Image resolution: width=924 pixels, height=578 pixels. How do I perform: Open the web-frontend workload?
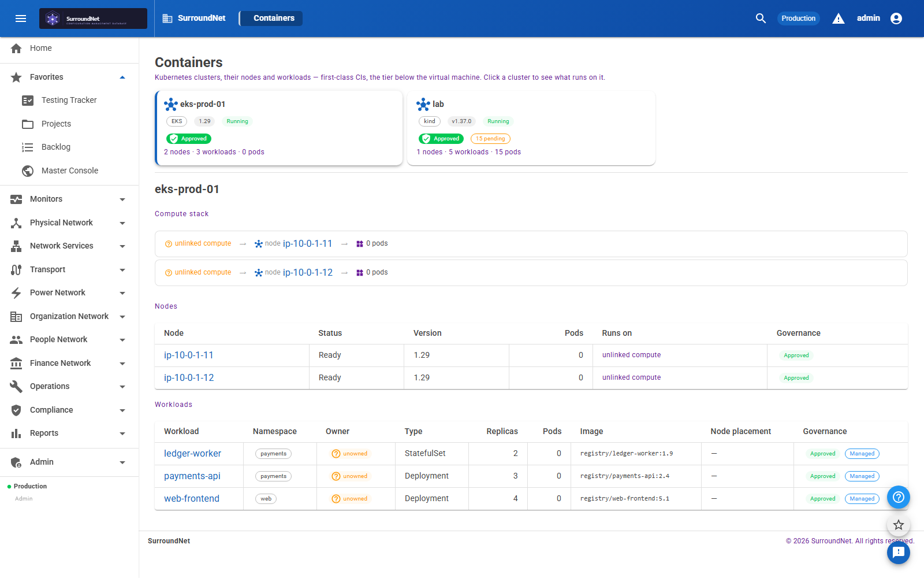[x=192, y=499]
